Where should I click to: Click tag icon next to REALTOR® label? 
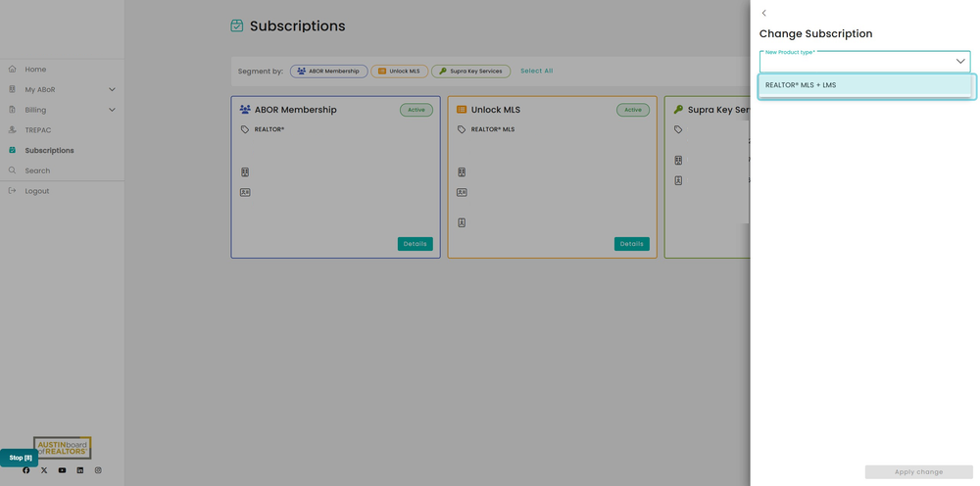tap(244, 129)
